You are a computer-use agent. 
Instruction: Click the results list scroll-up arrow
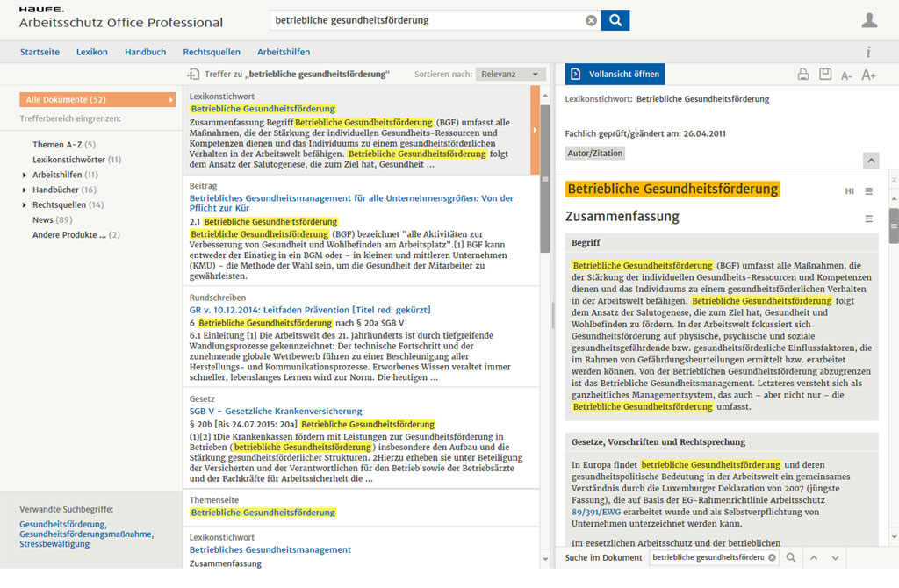pos(545,95)
